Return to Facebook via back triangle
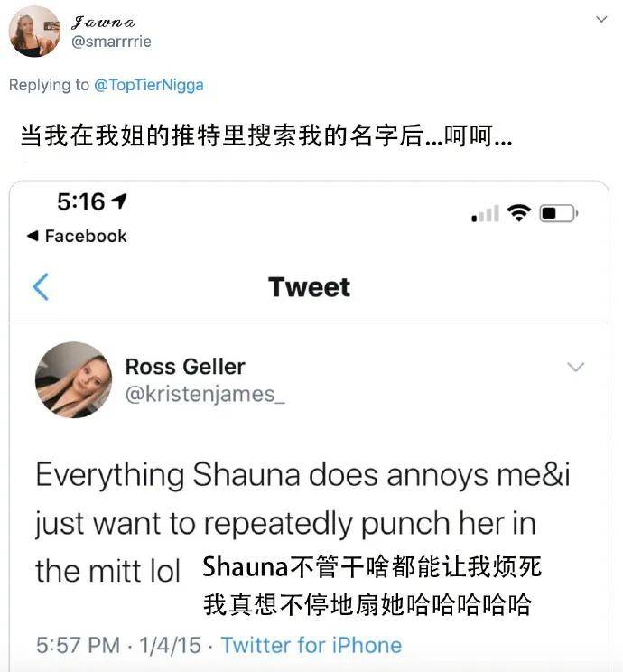Viewport: 623px width, 672px height. [33, 236]
